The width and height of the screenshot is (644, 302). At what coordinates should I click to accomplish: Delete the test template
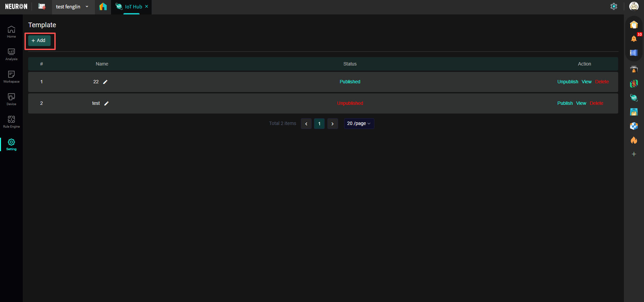tap(596, 103)
